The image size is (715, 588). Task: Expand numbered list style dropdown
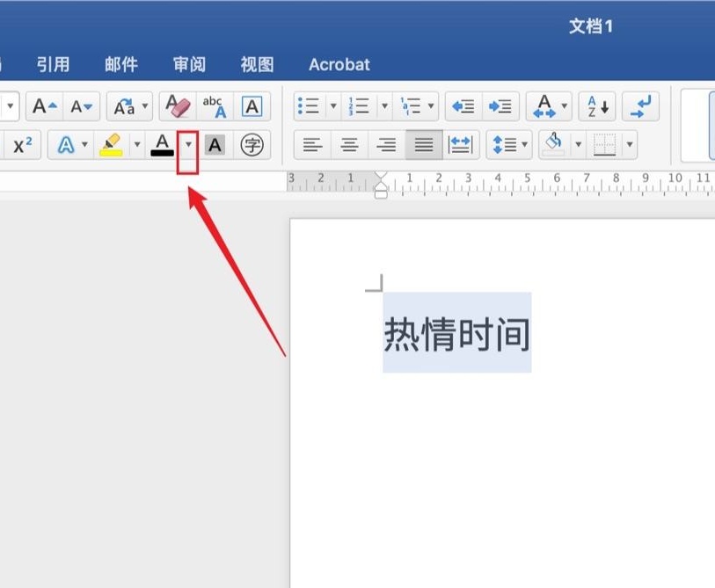coord(384,106)
